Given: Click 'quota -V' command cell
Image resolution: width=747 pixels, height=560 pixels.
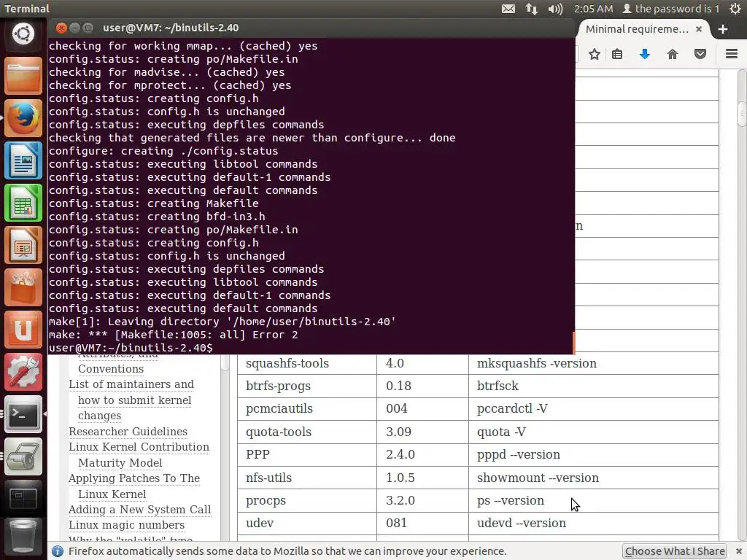Looking at the screenshot, I should point(594,432).
